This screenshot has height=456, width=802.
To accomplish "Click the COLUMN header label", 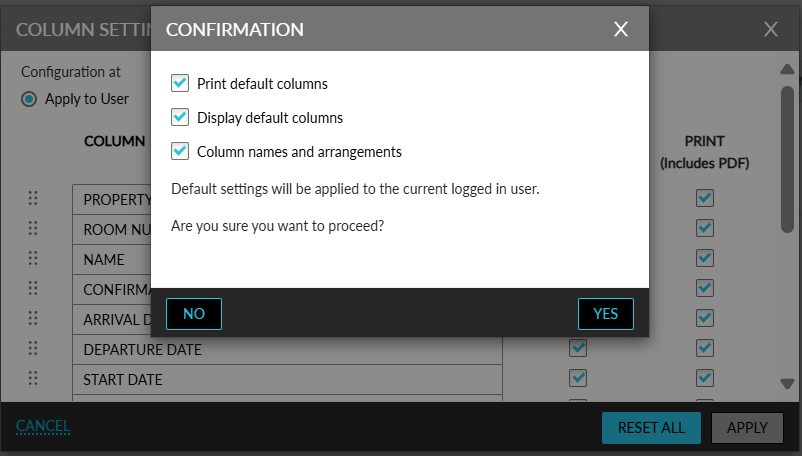I will pyautogui.click(x=115, y=141).
